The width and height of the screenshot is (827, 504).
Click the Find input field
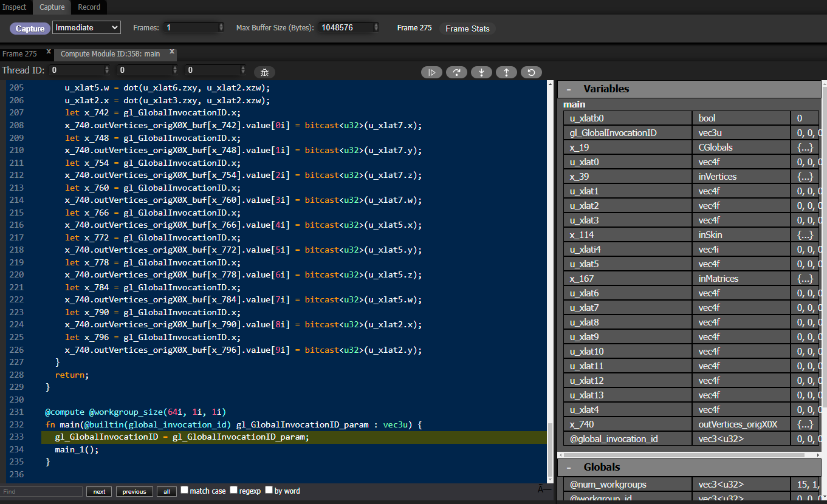click(x=41, y=492)
